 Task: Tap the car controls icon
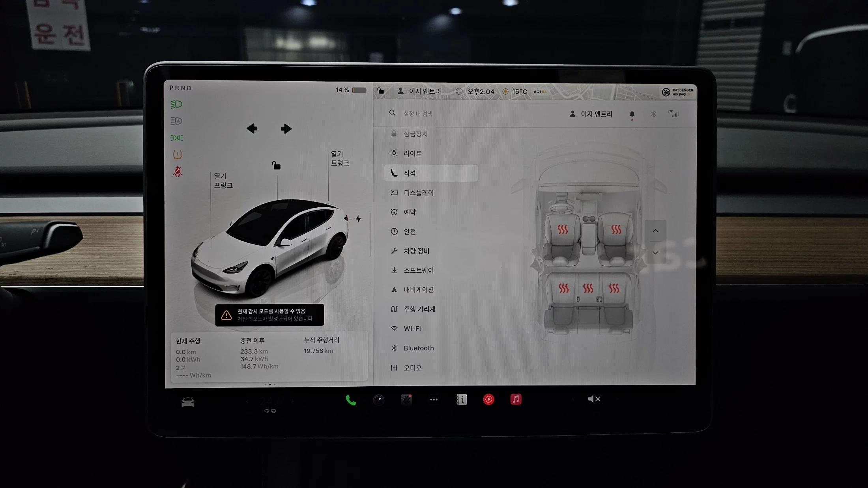click(188, 402)
